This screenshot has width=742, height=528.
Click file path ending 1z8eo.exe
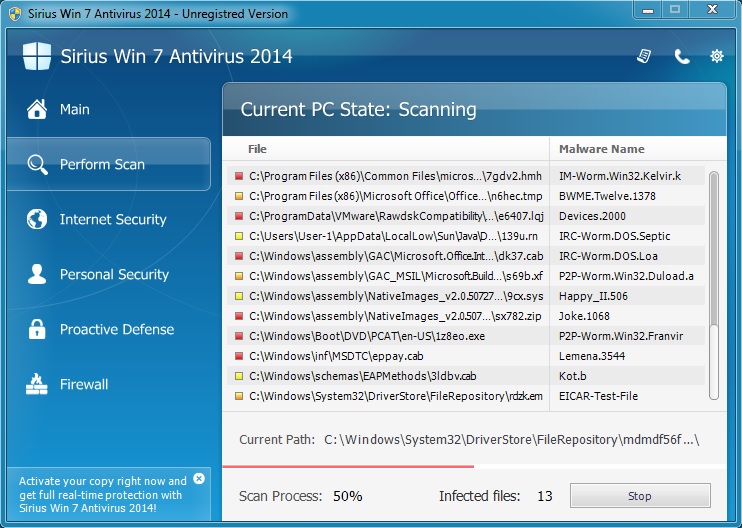click(367, 336)
